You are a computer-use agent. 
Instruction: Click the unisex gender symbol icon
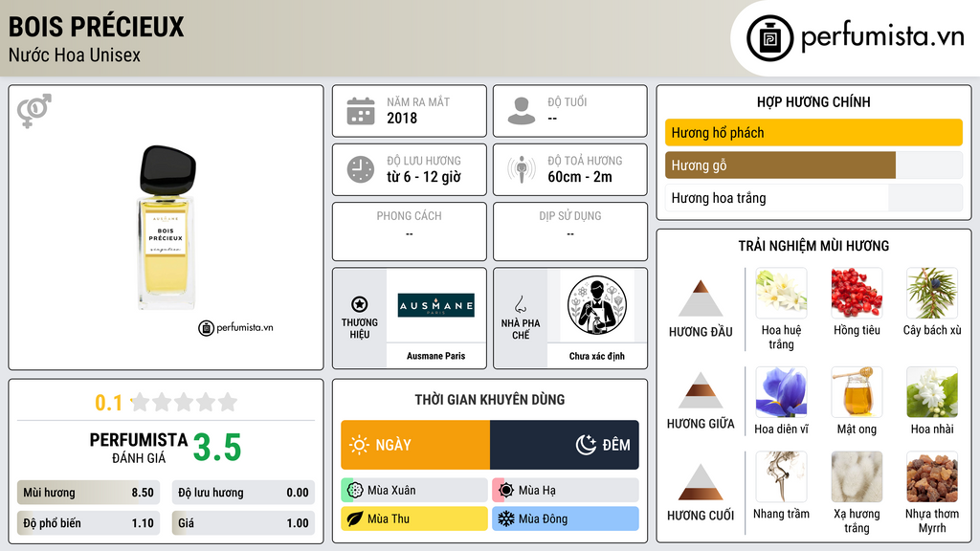34,111
